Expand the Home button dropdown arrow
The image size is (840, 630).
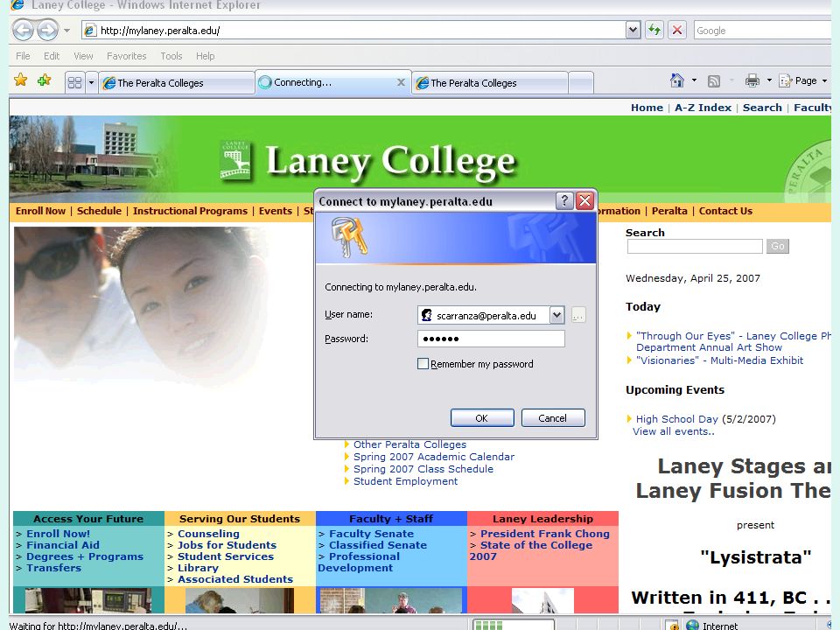coord(694,80)
